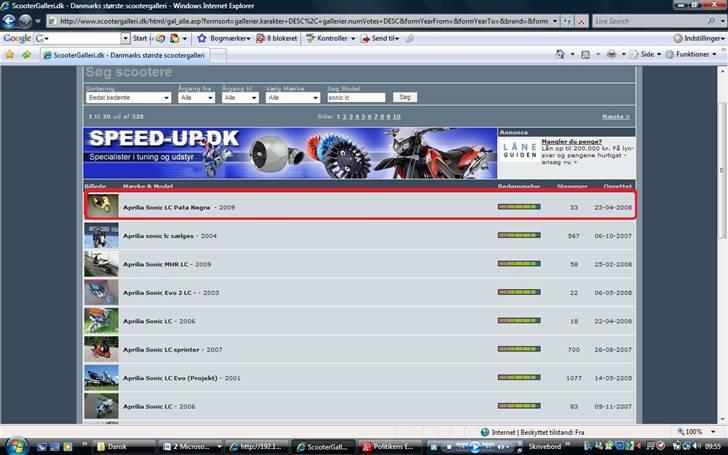Go to the Næste results page link
The height and width of the screenshot is (455, 728).
pyautogui.click(x=615, y=116)
